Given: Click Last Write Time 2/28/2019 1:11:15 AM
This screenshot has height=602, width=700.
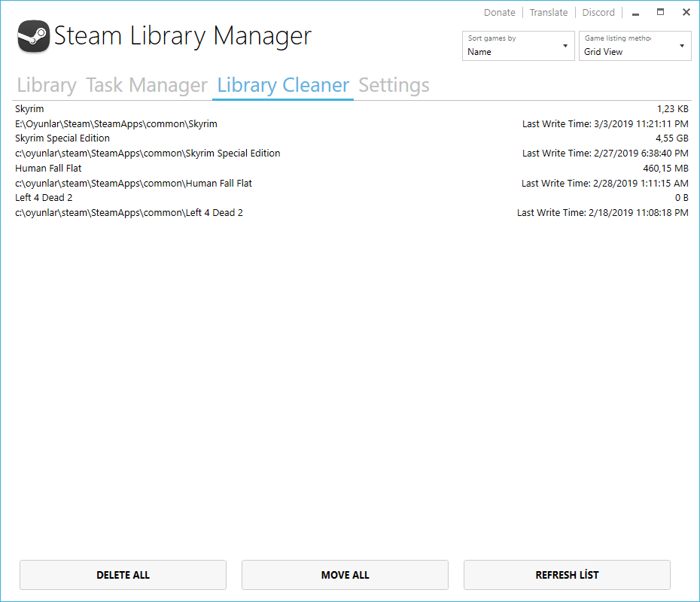Looking at the screenshot, I should (605, 184).
